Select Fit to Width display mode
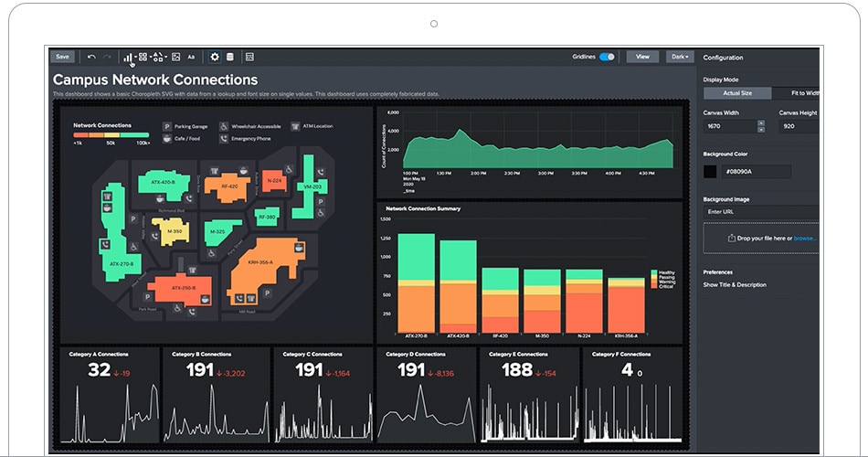Viewport: 868px width, 457px height. pos(803,93)
